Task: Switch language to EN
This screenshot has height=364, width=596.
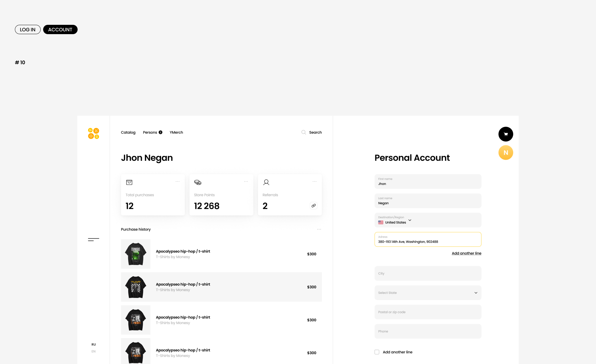Action: pyautogui.click(x=93, y=352)
